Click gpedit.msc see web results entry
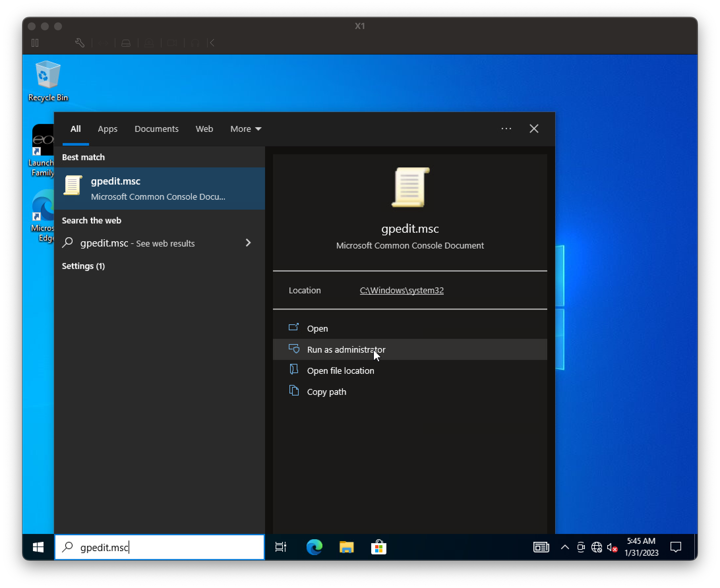 coord(137,243)
